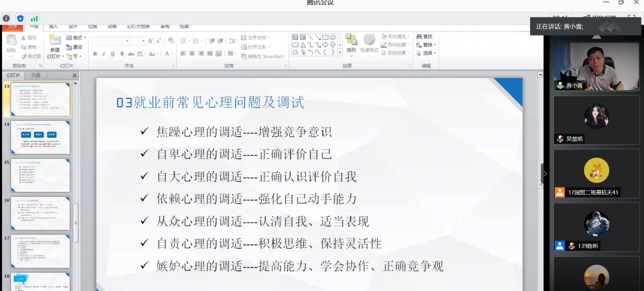This screenshot has width=644, height=291.
Task: Switch to the Outline (大纲) pane tab
Action: (36, 75)
